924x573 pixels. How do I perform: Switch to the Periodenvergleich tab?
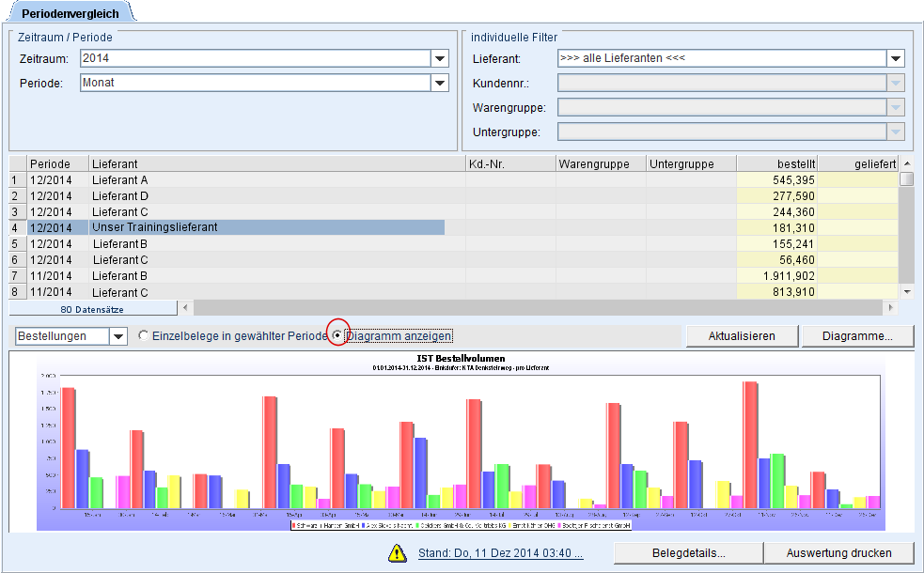pyautogui.click(x=69, y=11)
